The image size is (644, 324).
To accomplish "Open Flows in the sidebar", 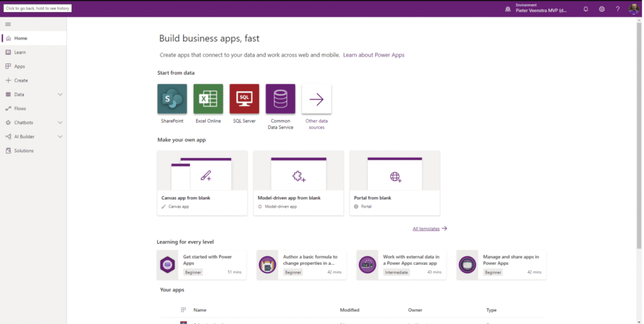I will (33, 108).
